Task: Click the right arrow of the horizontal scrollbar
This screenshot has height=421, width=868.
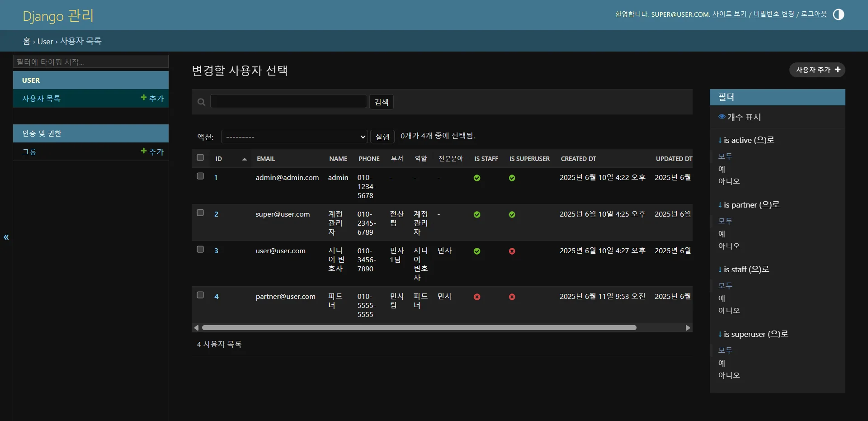Action: (688, 328)
